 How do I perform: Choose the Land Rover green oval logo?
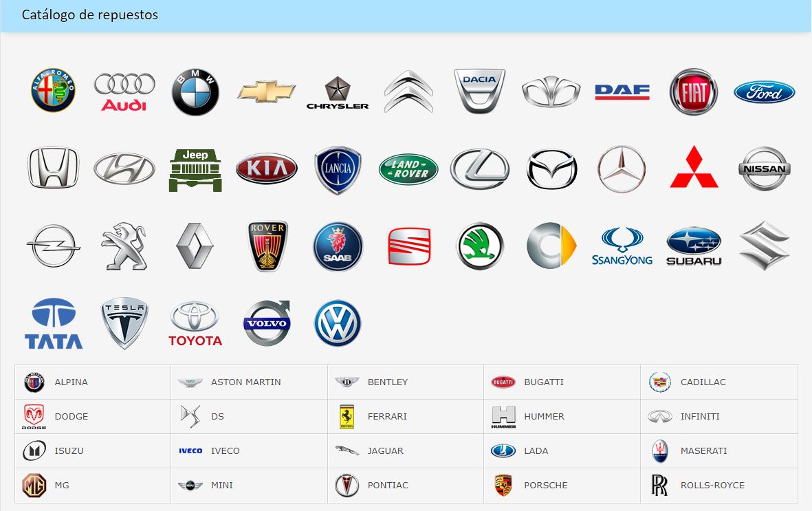click(x=408, y=169)
